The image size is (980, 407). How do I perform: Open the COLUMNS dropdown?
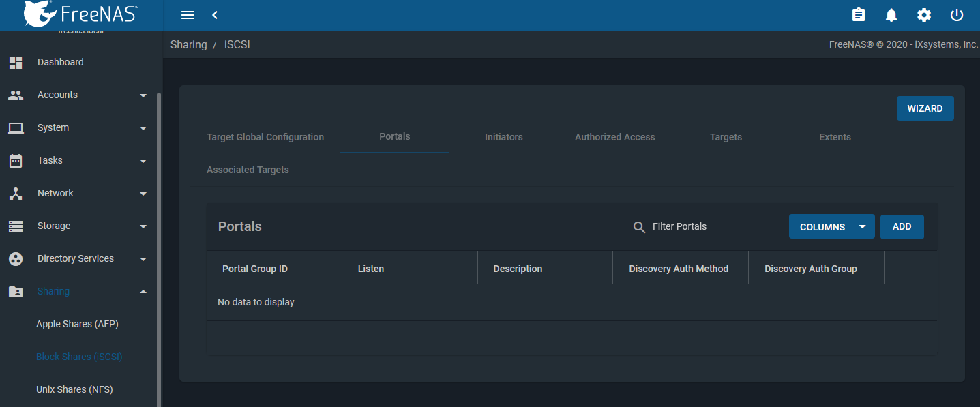click(831, 227)
